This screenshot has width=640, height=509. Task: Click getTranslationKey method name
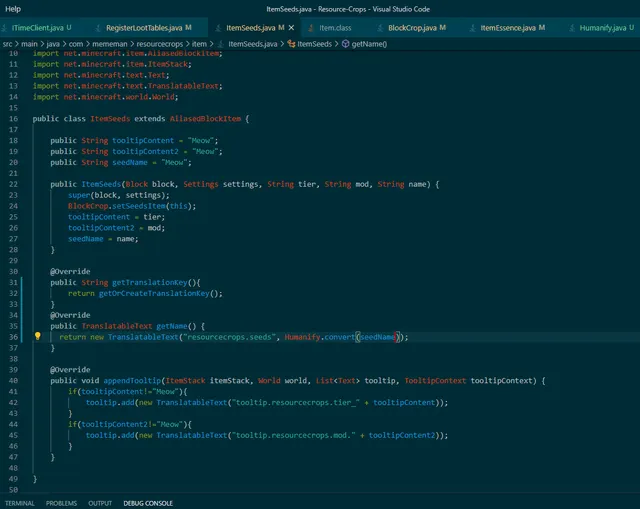[x=149, y=282]
